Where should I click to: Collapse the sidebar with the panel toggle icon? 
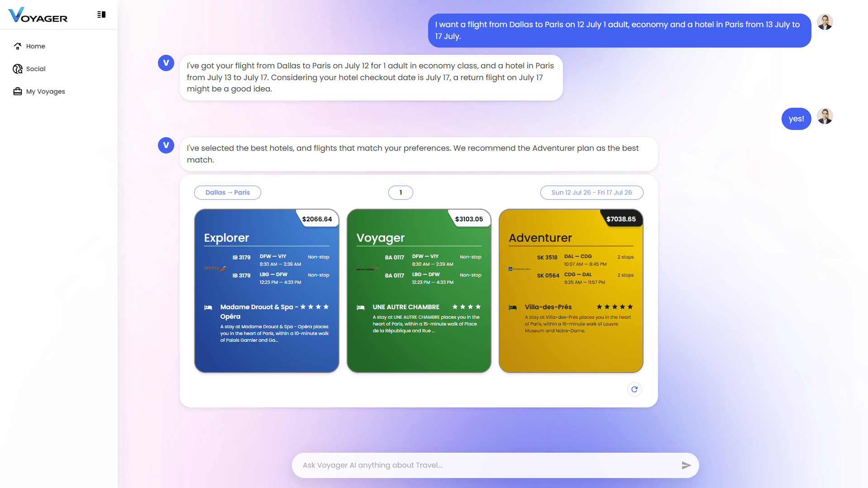tap(101, 14)
